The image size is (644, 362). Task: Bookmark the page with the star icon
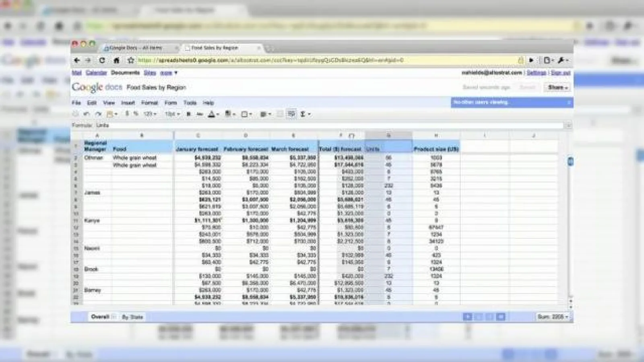[131, 60]
